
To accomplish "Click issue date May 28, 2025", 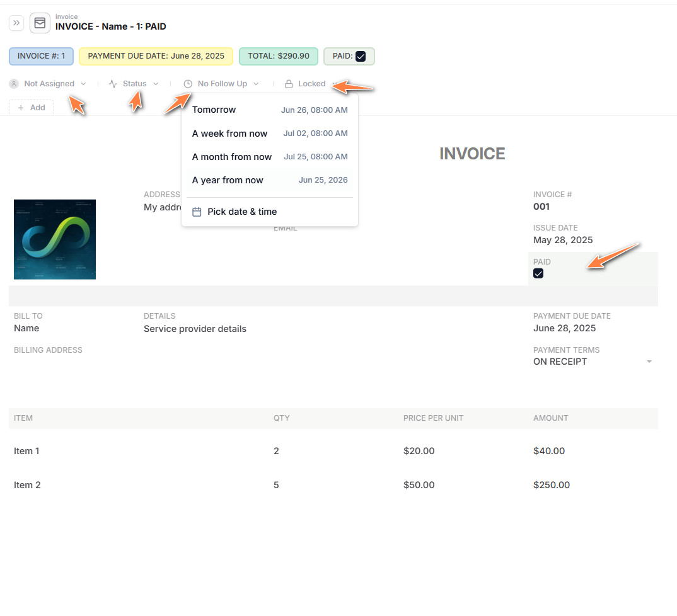I will (563, 240).
